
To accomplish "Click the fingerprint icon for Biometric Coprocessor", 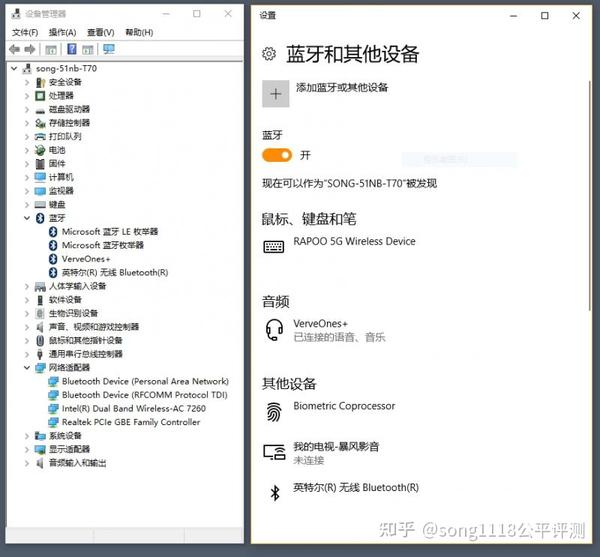I will [274, 412].
